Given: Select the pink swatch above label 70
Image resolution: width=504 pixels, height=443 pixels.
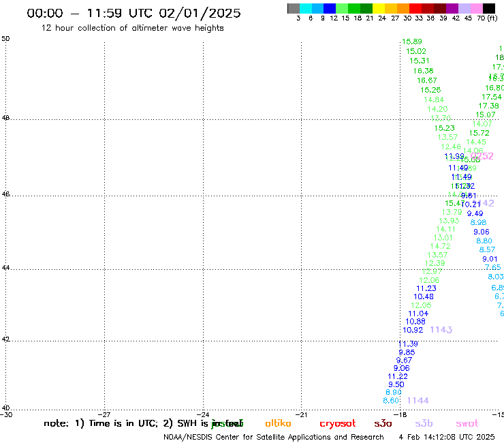Looking at the screenshot, I should (x=477, y=8).
